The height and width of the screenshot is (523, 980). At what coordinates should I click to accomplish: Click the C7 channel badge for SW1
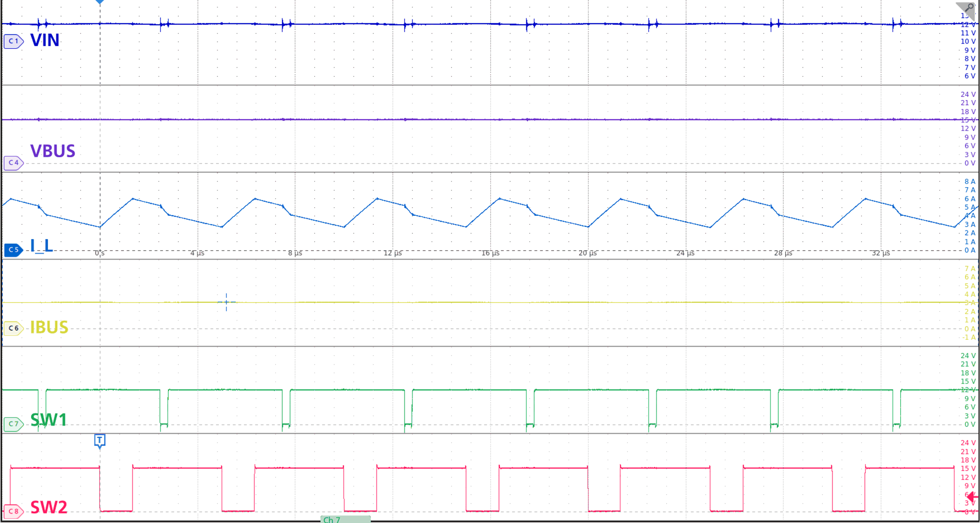(x=13, y=424)
